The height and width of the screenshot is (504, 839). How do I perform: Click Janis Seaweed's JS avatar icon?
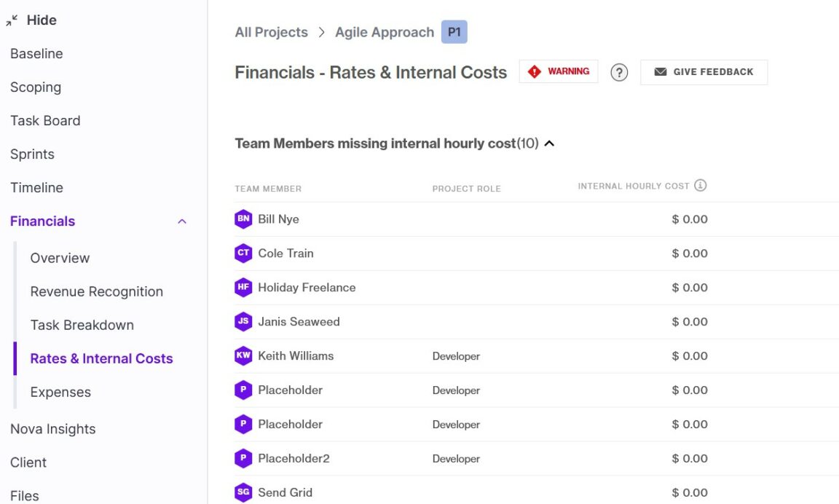pos(243,321)
